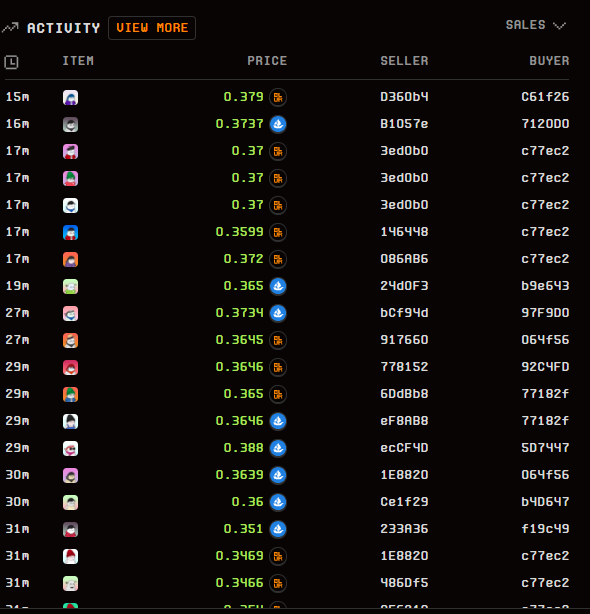Viewport: 590px width, 614px height.
Task: Open NFT thumbnail in the 0.3466 row
Action: [70, 583]
